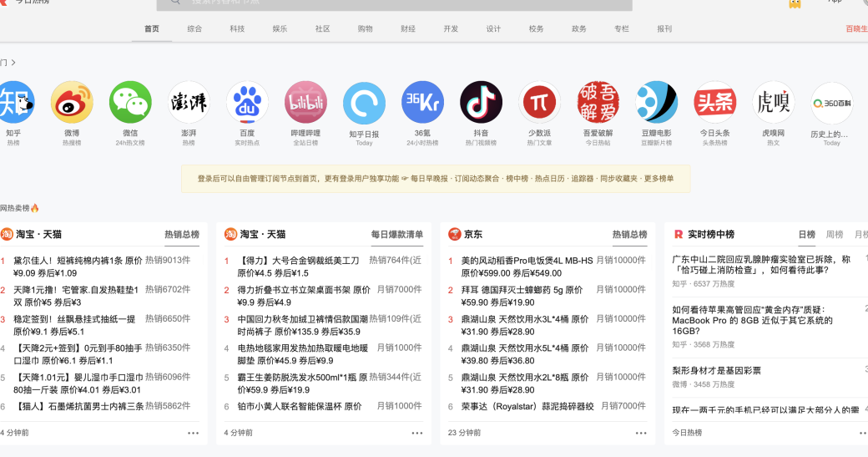
Task: Switch to the 综合 tab
Action: point(194,28)
